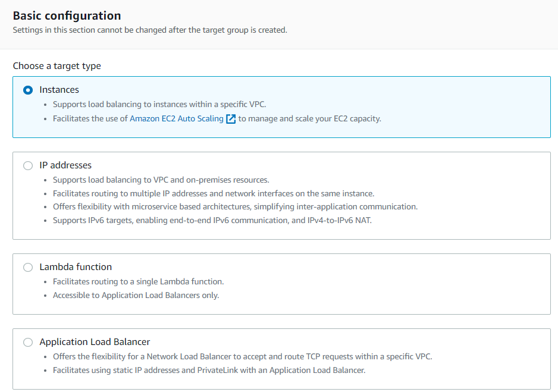Click "Supports load balancing to instances" description

[159, 105]
